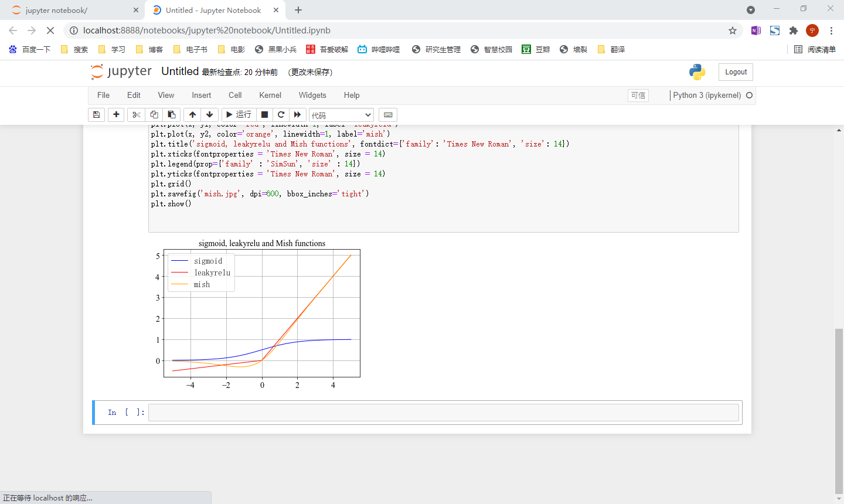Restart kernel and rerun all cells

tap(297, 115)
